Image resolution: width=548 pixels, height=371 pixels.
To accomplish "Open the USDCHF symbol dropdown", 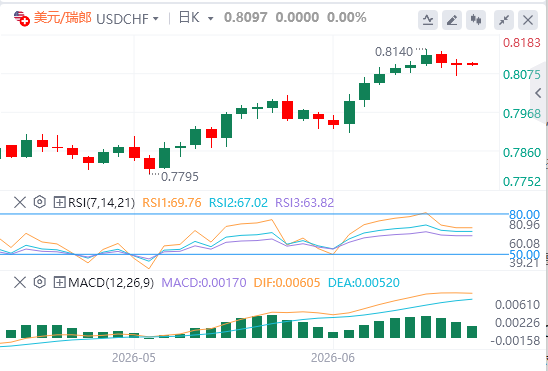I will [127, 19].
